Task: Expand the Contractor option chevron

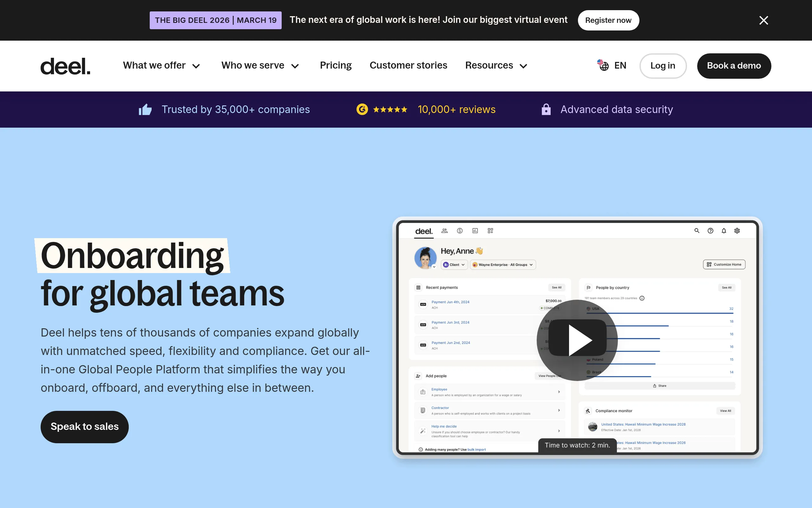Action: pos(559,410)
